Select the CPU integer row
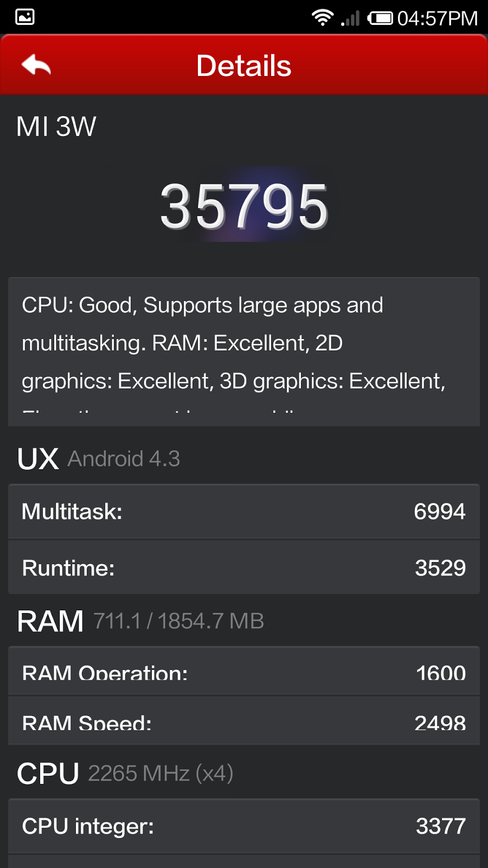The image size is (488, 868). click(x=244, y=826)
